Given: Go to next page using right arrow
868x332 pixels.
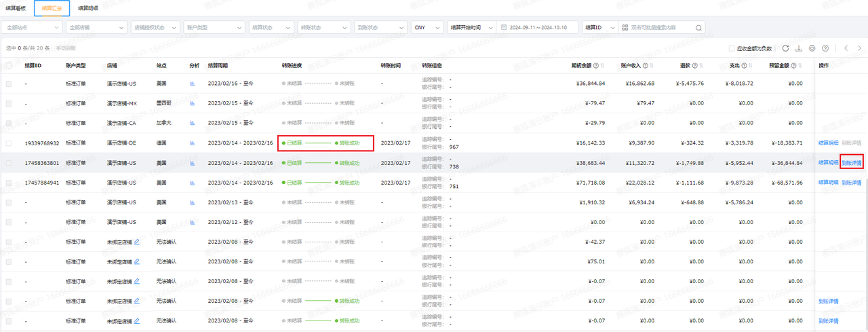Looking at the screenshot, I should coord(859,48).
